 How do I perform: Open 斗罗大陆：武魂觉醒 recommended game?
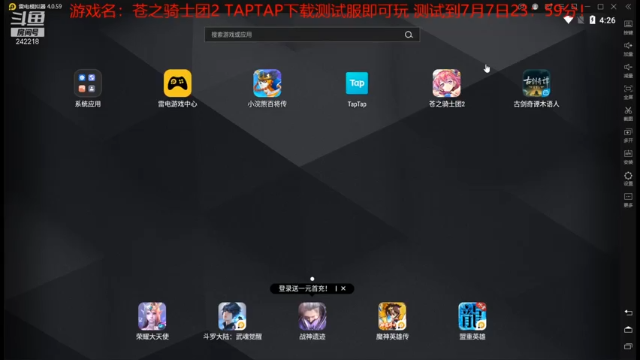click(x=232, y=316)
